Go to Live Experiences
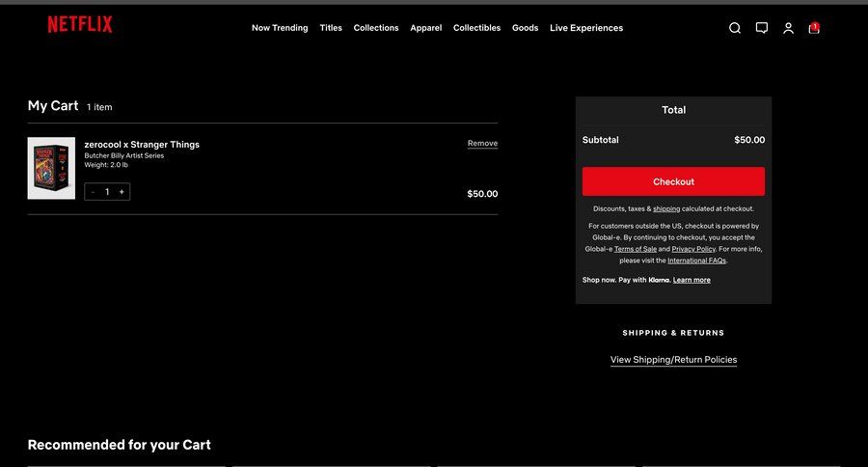The width and height of the screenshot is (868, 467). (586, 28)
